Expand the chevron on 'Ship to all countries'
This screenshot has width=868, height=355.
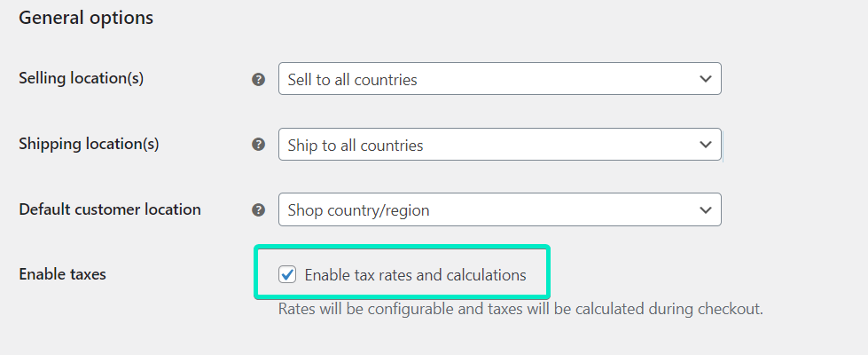tap(705, 145)
